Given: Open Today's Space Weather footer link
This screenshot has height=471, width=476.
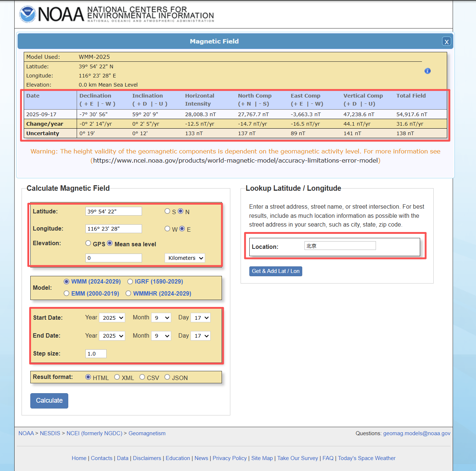Looking at the screenshot, I should [x=366, y=458].
